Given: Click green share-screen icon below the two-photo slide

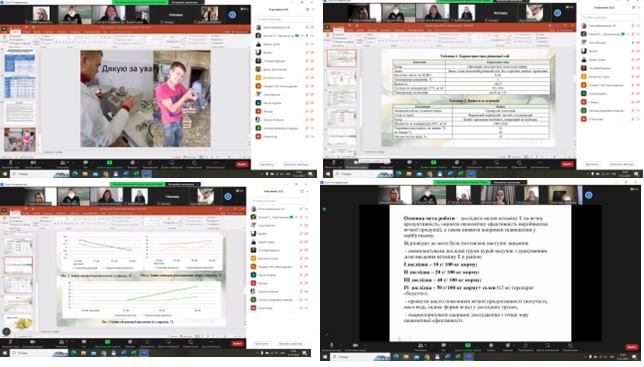Looking at the screenshot, I should pyautogui.click(x=110, y=163).
